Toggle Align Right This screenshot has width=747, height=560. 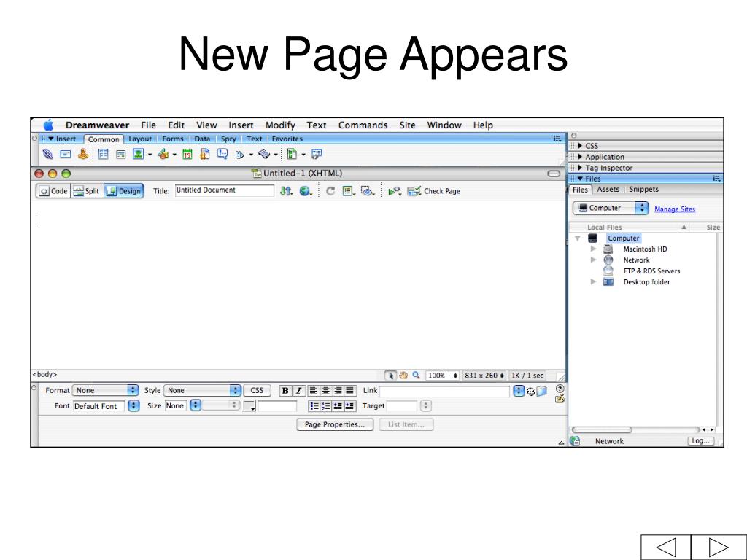pyautogui.click(x=338, y=391)
